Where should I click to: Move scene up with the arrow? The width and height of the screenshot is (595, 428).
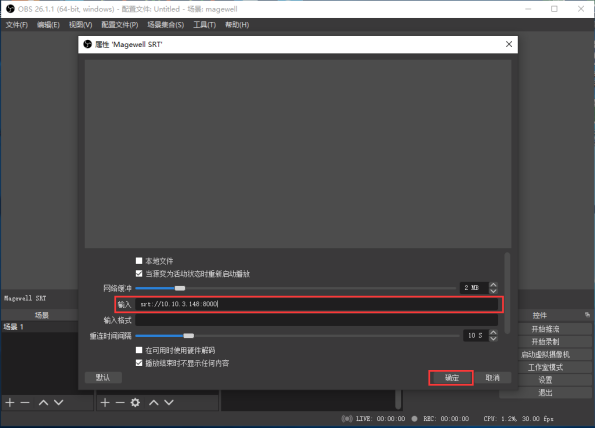click(x=44, y=403)
